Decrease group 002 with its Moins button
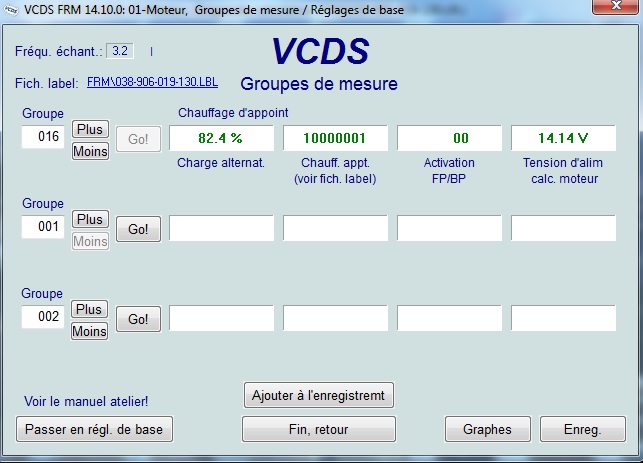Screen dimensions: 643x463 (89, 331)
